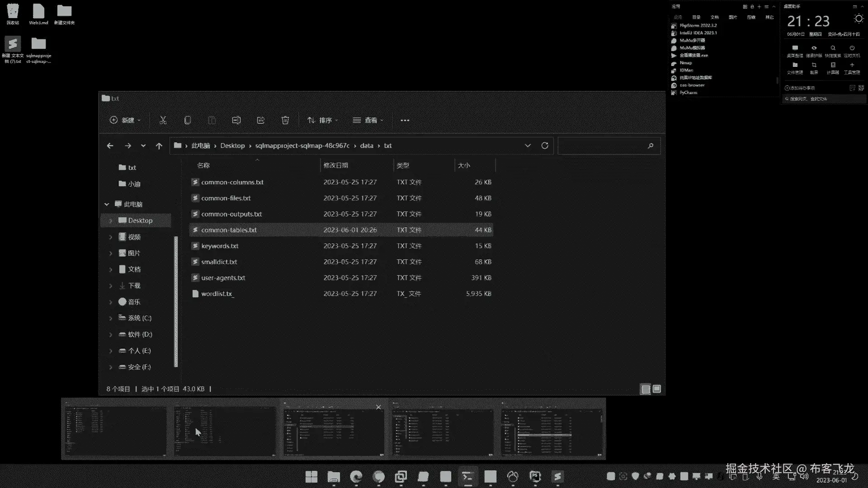Open the three-dots more options menu

[405, 120]
